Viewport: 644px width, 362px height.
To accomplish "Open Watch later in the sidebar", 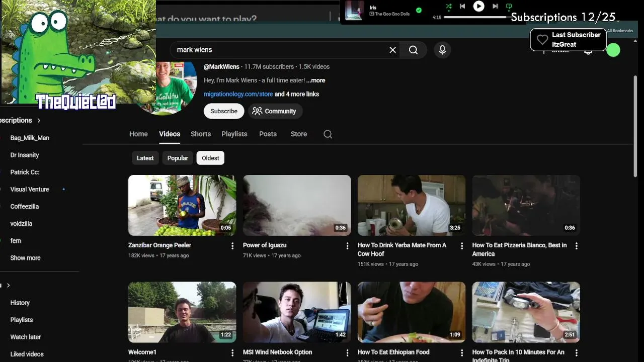I will tap(26, 337).
